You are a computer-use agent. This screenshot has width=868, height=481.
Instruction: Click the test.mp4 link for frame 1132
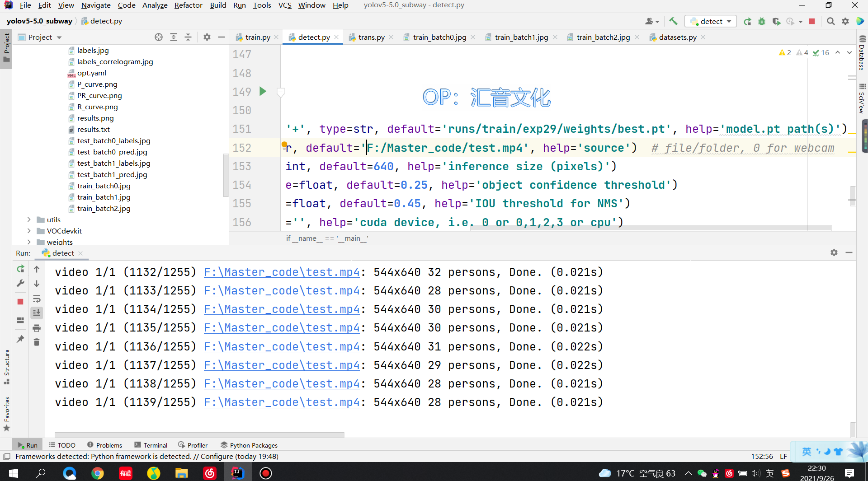(x=282, y=272)
